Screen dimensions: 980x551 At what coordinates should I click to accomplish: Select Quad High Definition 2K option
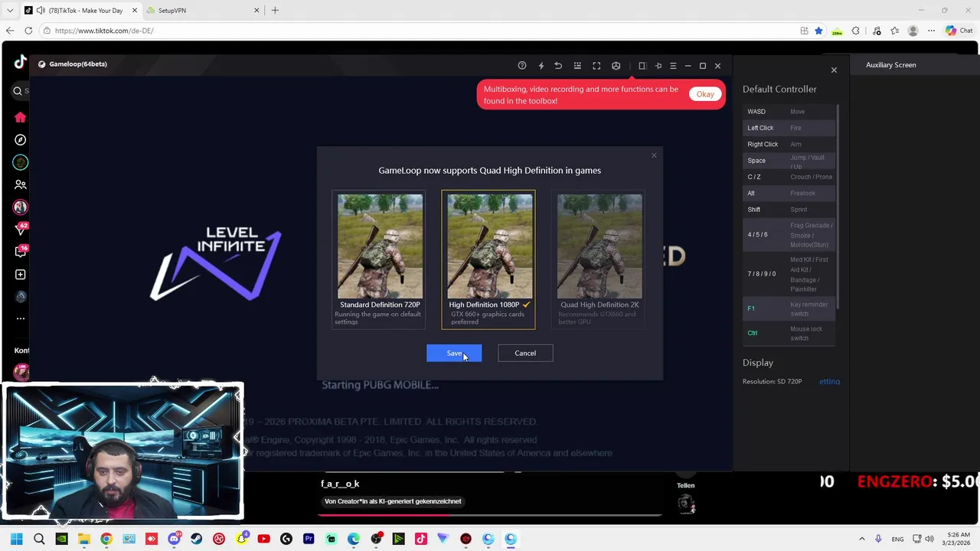coord(599,259)
